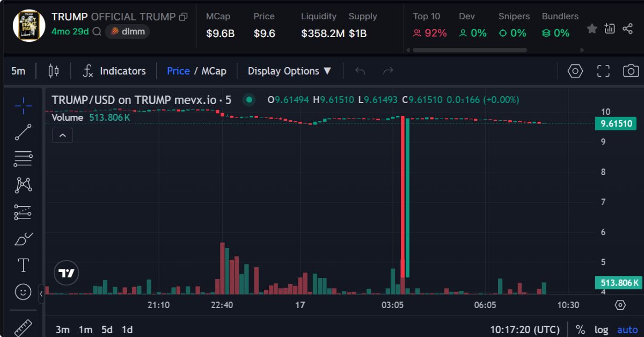Image resolution: width=644 pixels, height=337 pixels.
Task: Open the emoji and icons tool
Action: click(23, 292)
